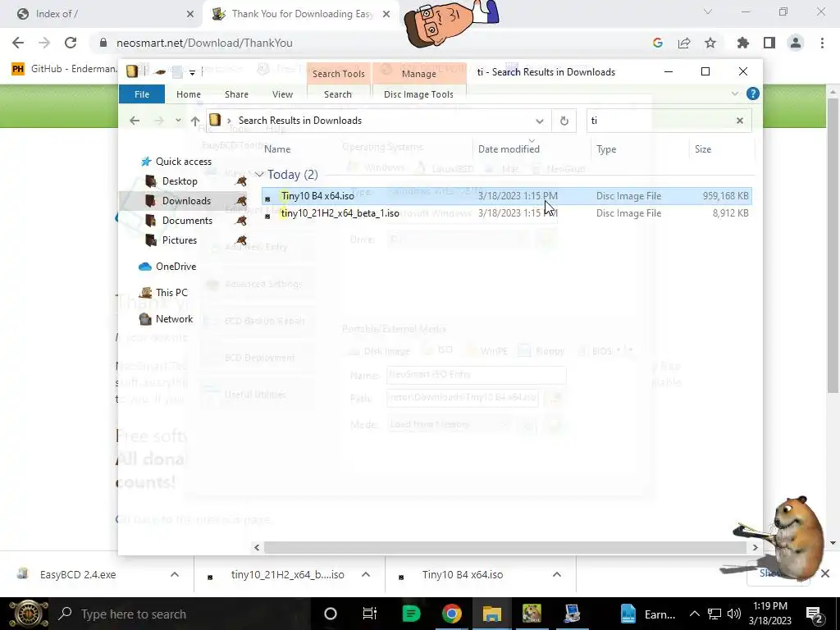Show hidden system tray icons

tap(694, 614)
